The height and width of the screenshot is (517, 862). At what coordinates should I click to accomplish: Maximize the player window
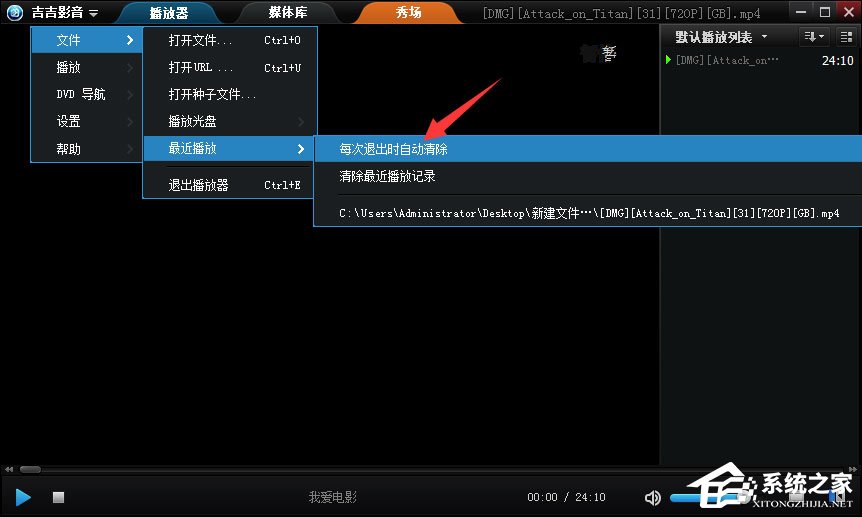click(x=825, y=12)
